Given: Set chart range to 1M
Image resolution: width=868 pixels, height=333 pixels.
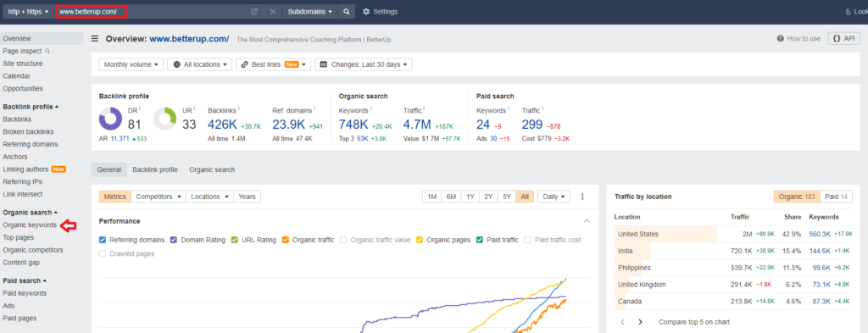Looking at the screenshot, I should coord(431,197).
